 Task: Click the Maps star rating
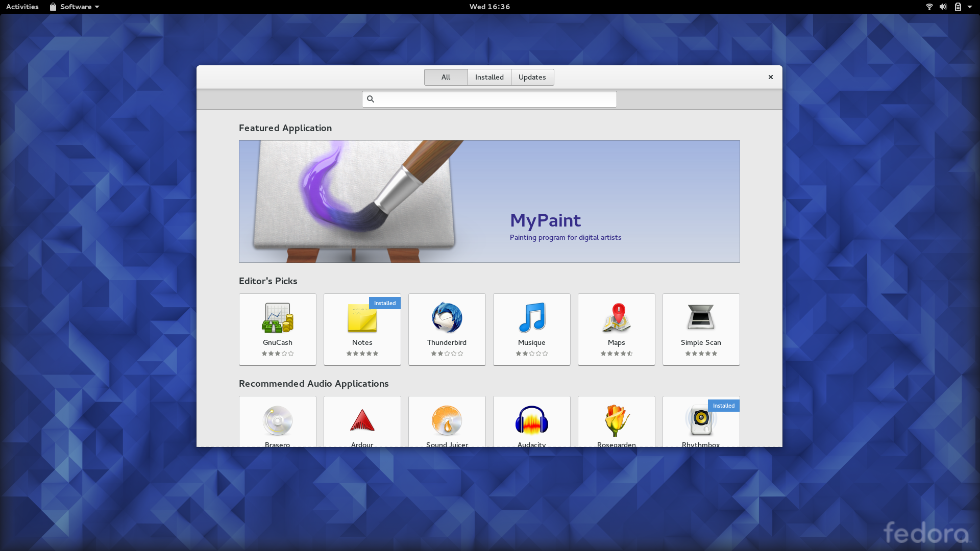[x=617, y=354]
